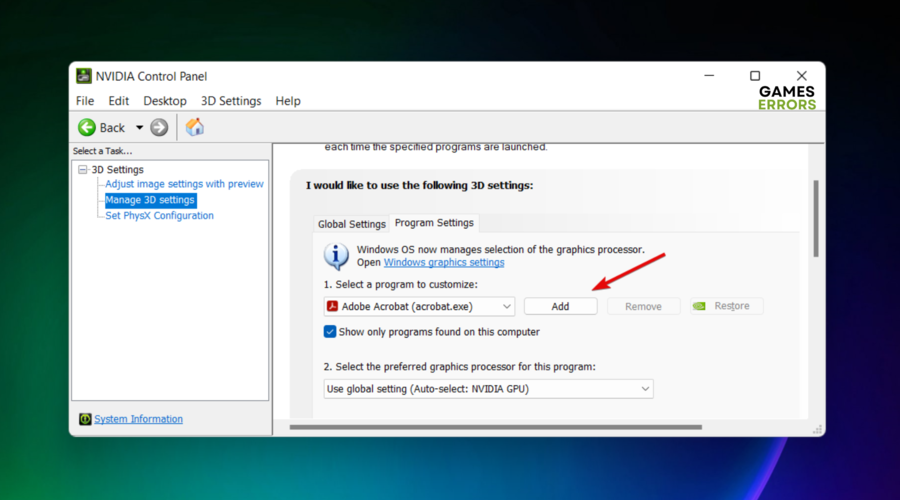
Task: Click the System Information icon
Action: pos(86,419)
